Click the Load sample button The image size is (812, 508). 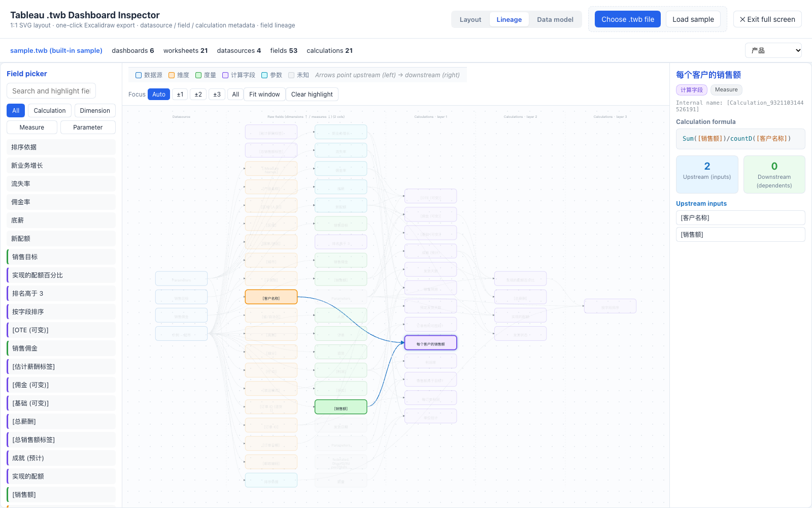click(x=693, y=19)
